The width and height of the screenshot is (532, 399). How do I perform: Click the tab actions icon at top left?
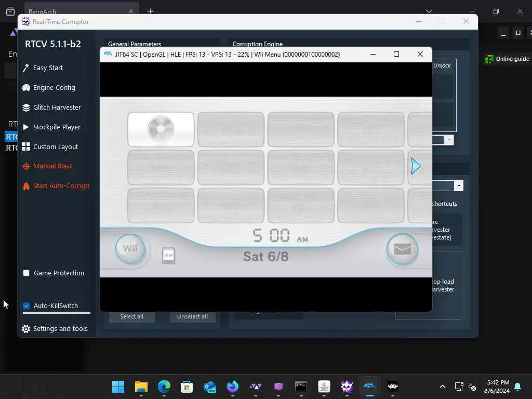tap(10, 11)
